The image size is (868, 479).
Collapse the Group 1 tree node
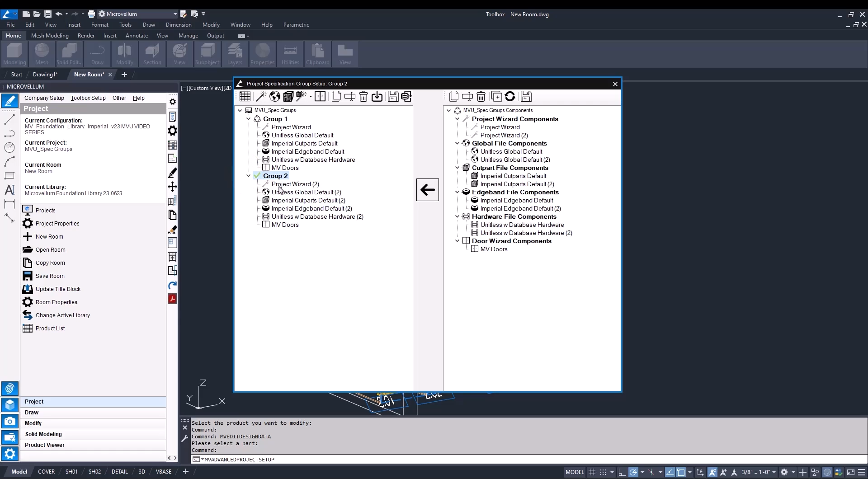(248, 119)
